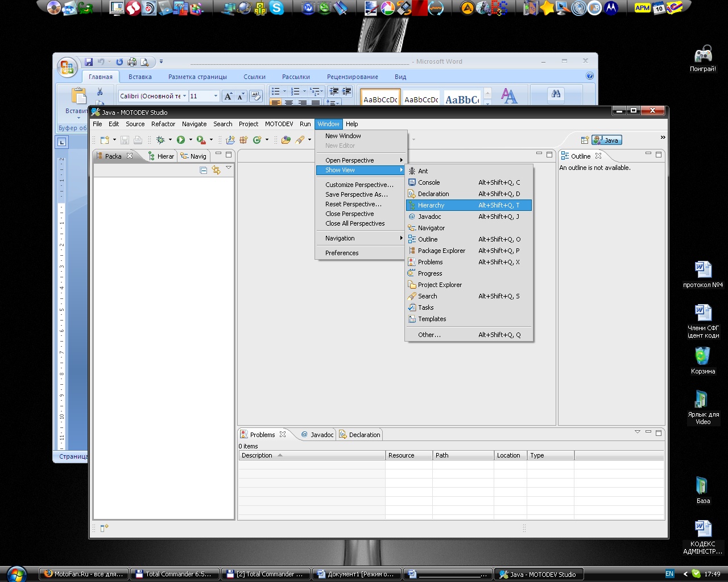728x582 pixels.
Task: Click the Open Type toolbar icon
Action: [286, 140]
